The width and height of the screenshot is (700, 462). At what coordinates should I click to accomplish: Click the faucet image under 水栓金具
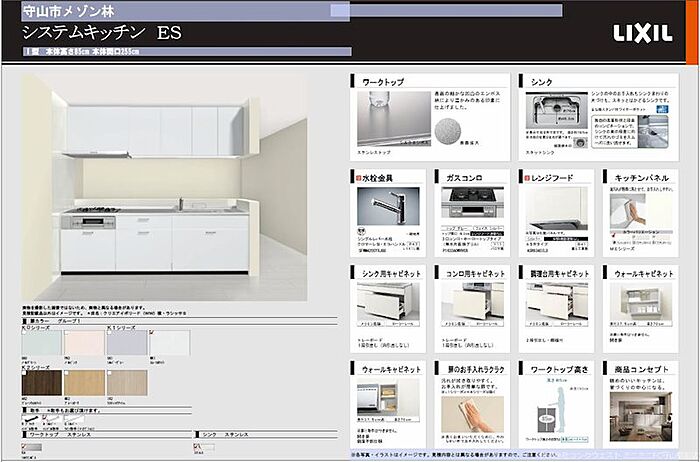point(388,209)
